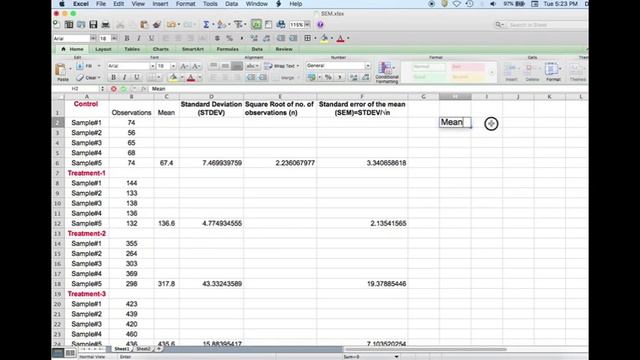
Task: Open the Format menu in the menu bar
Action: click(x=185, y=4)
